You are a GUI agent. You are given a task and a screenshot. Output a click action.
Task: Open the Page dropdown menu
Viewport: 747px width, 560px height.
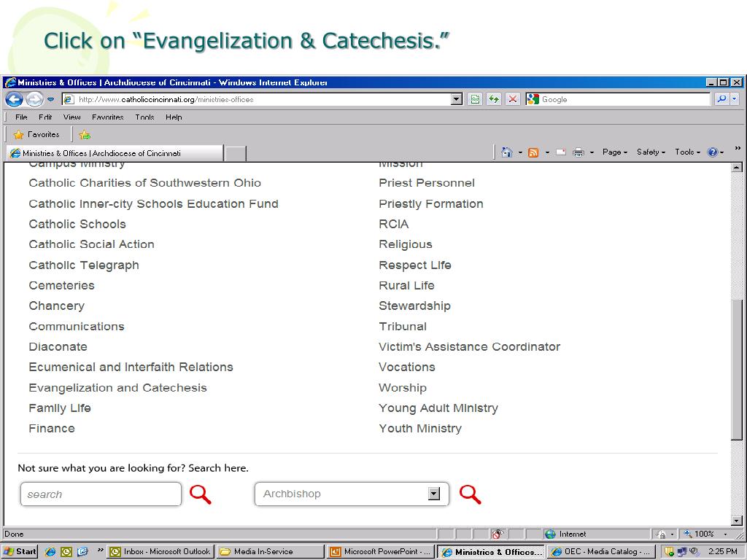coord(614,152)
